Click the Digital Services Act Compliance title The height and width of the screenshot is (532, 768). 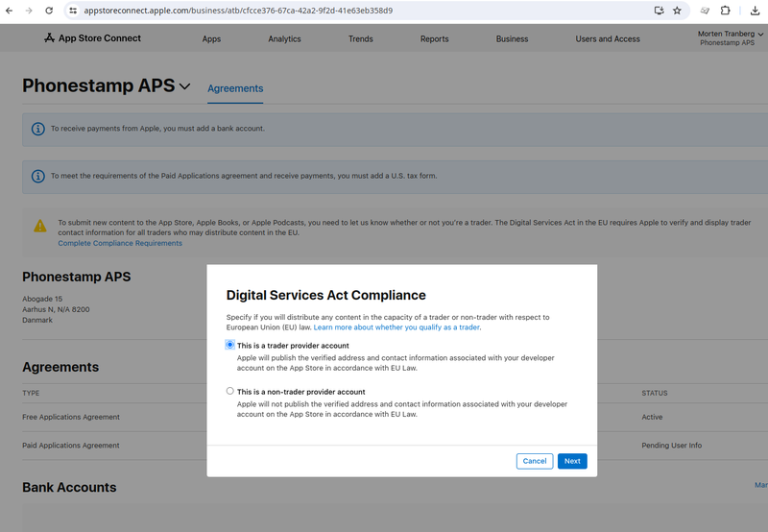(x=325, y=295)
